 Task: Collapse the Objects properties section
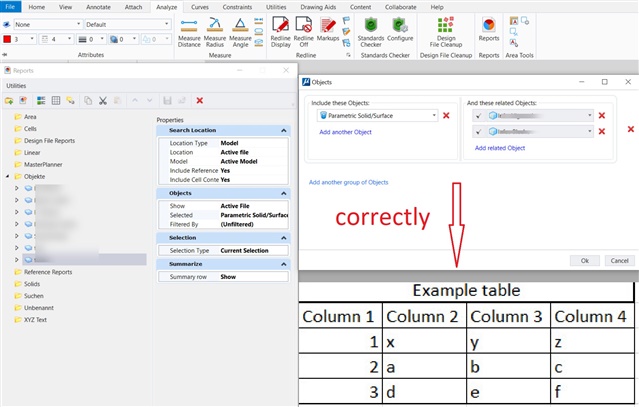click(284, 193)
